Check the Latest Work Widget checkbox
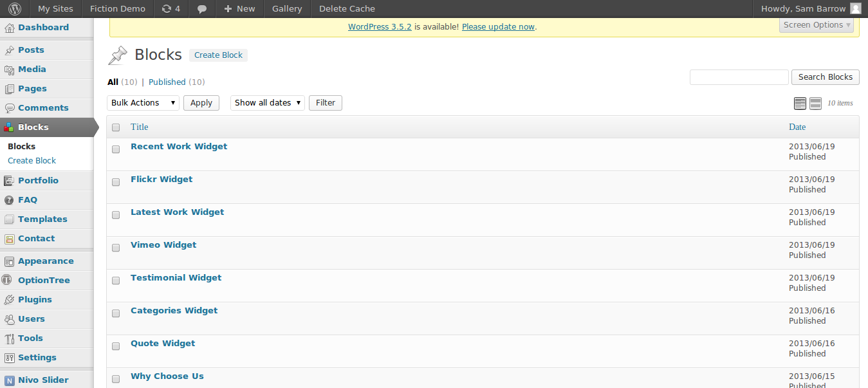This screenshot has height=388, width=868. (x=116, y=215)
